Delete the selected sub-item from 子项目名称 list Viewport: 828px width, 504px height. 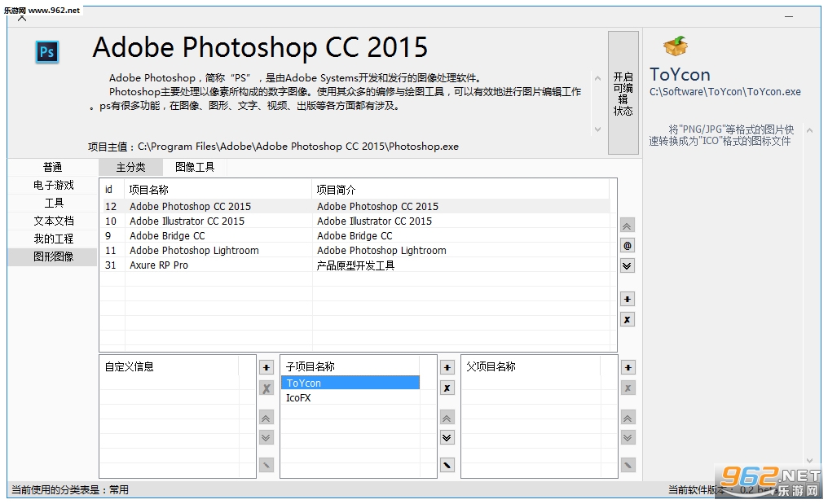447,388
